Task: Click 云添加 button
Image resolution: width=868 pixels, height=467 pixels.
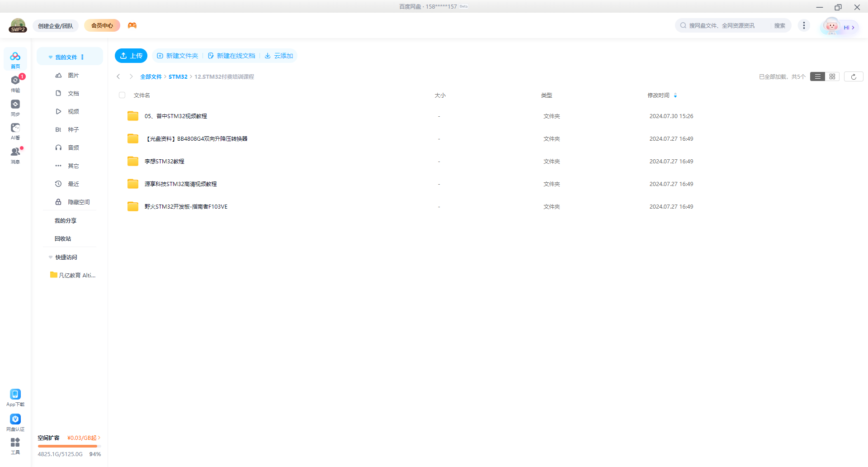Action: tap(279, 56)
